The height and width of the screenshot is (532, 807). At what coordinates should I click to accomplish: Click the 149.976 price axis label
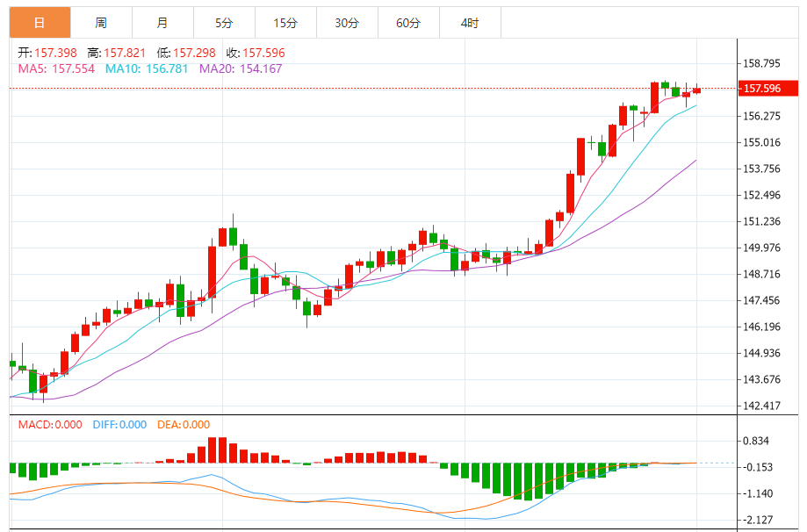tap(761, 248)
